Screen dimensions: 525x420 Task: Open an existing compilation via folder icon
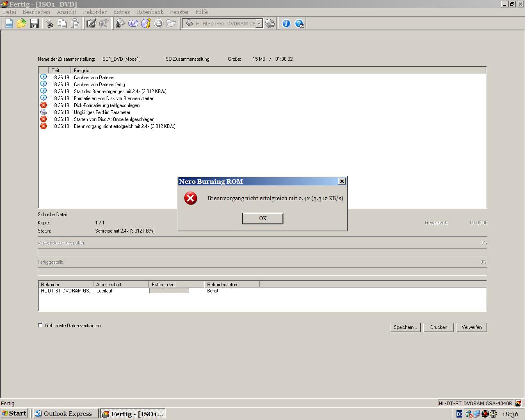click(x=21, y=23)
